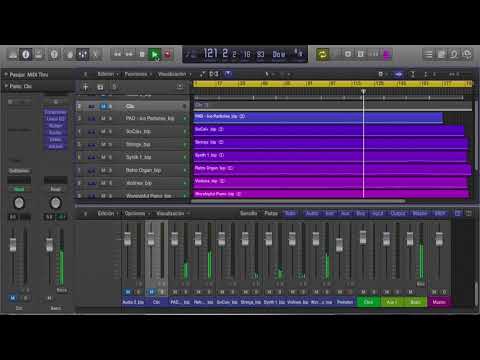Open Editors with the scissors icon
The image size is (480, 360).
95,54
